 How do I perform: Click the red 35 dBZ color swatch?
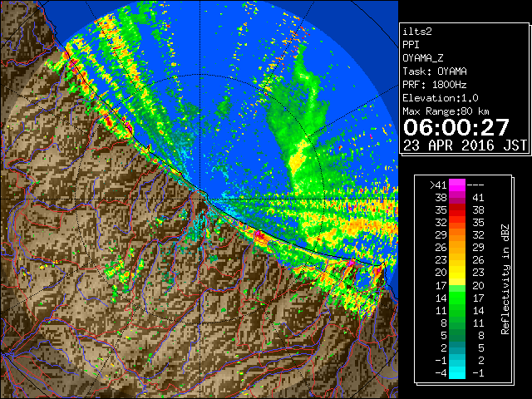(x=457, y=209)
